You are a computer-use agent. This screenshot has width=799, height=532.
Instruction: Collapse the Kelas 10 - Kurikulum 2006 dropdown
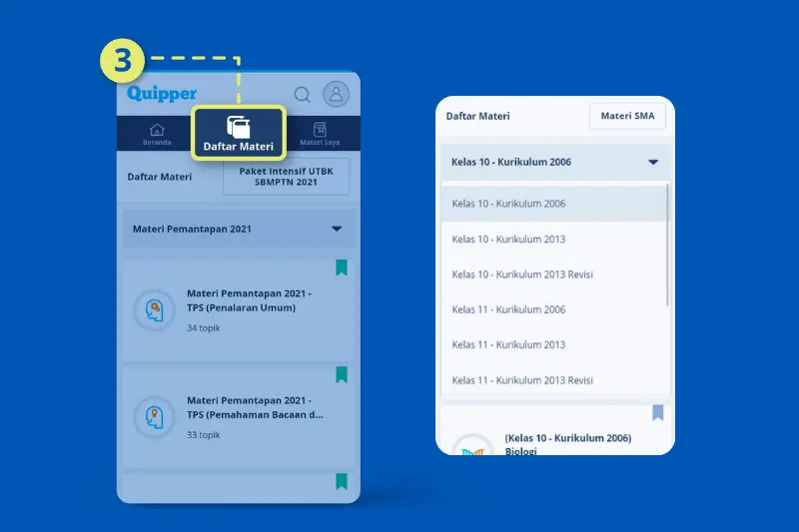(555, 162)
